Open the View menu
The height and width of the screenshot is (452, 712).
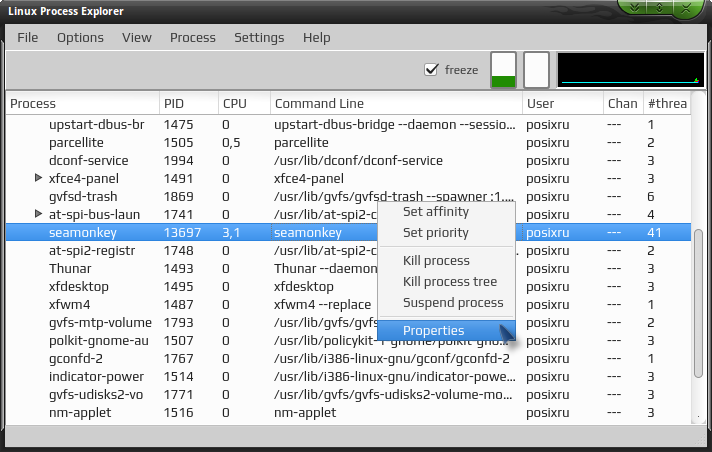[x=137, y=37]
